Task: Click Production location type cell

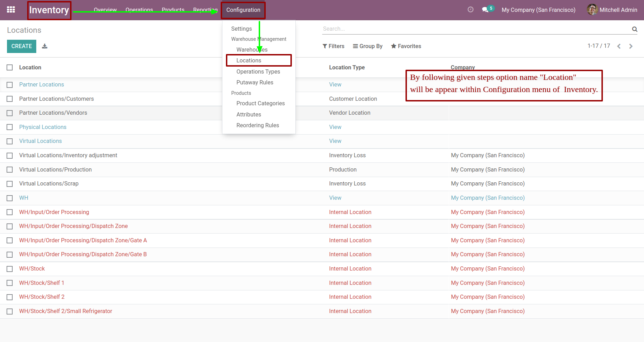Action: tap(343, 169)
